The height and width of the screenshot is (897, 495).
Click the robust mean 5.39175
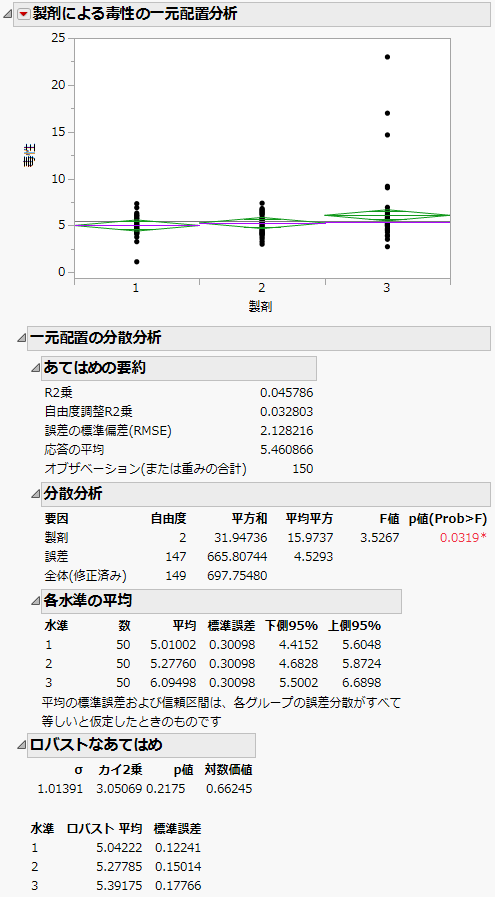[x=120, y=885]
